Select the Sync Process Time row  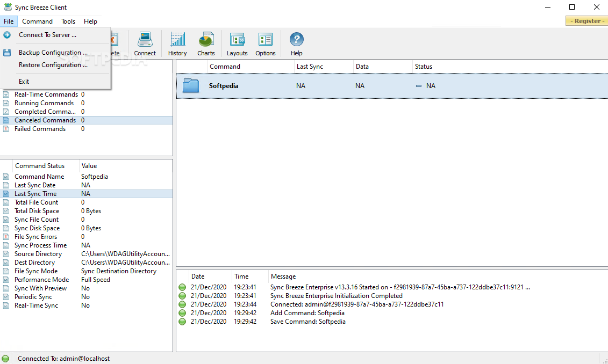87,245
